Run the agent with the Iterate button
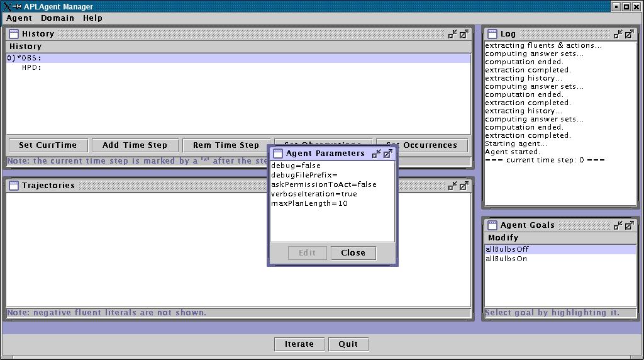This screenshot has height=360, width=644. 299,344
